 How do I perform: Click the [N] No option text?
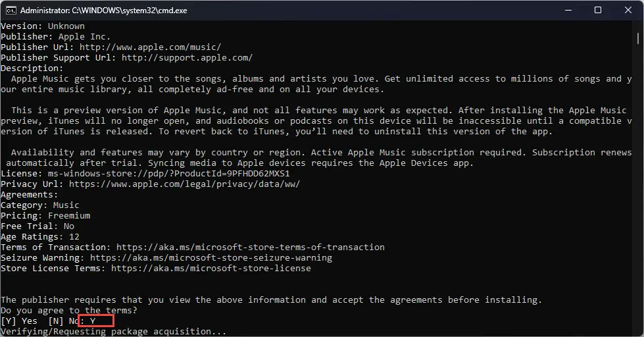[64, 321]
